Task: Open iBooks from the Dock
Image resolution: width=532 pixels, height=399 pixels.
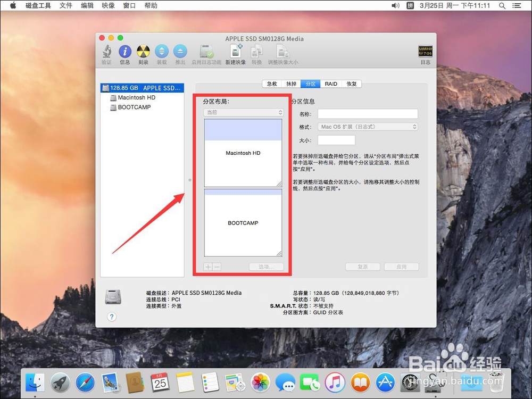Action: [360, 383]
